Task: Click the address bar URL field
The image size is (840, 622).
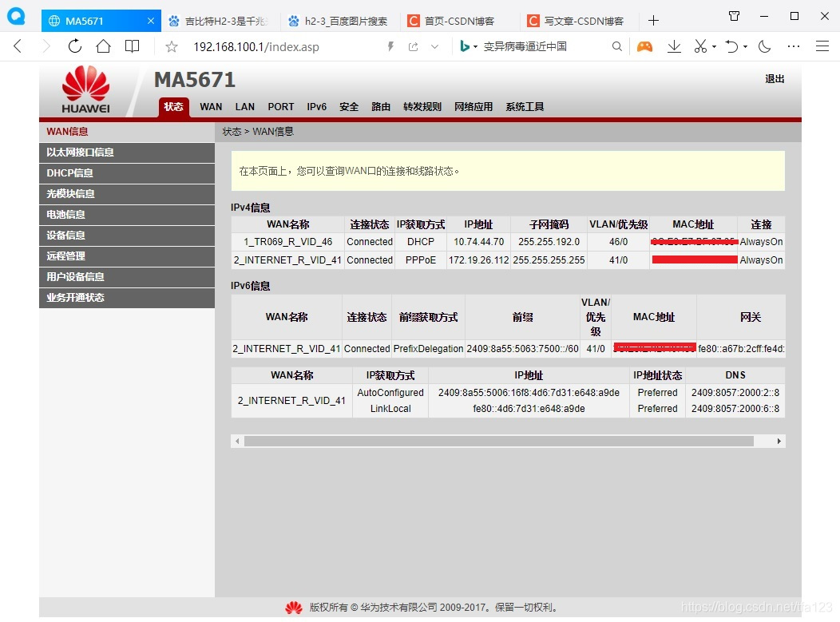Action: [x=284, y=47]
